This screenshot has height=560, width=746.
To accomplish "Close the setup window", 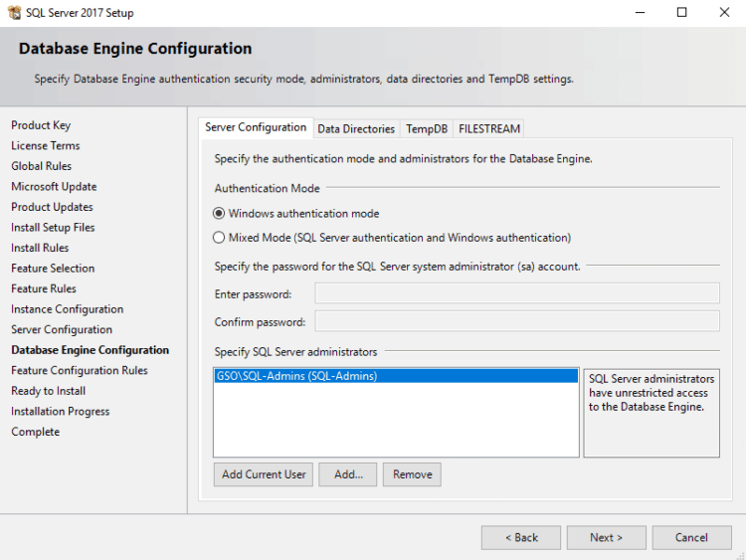I will (723, 13).
